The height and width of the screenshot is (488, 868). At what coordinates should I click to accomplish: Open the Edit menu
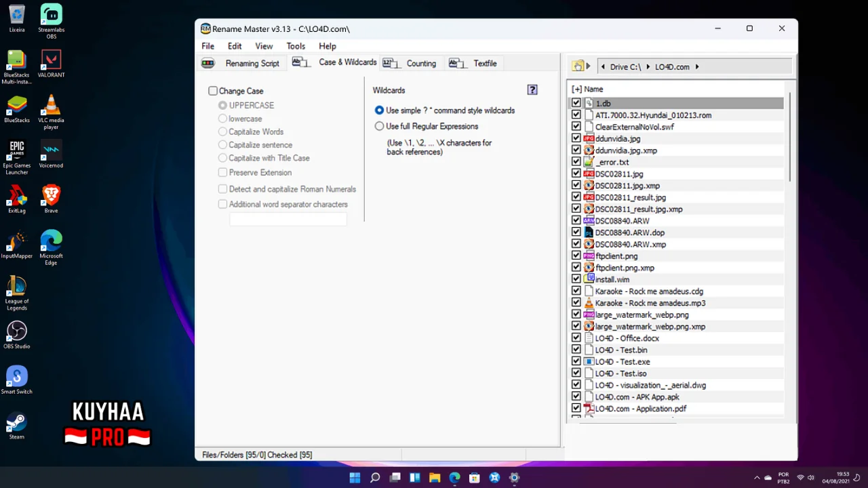pyautogui.click(x=235, y=46)
